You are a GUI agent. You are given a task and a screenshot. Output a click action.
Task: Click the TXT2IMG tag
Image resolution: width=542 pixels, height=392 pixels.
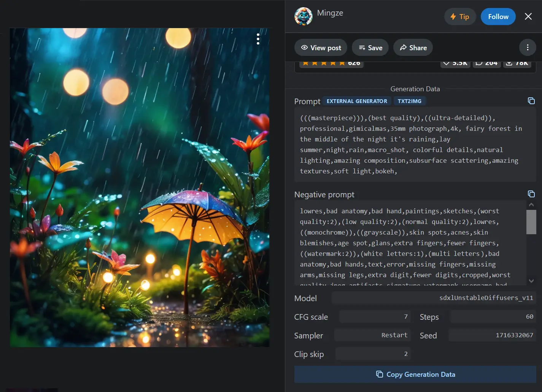click(409, 101)
